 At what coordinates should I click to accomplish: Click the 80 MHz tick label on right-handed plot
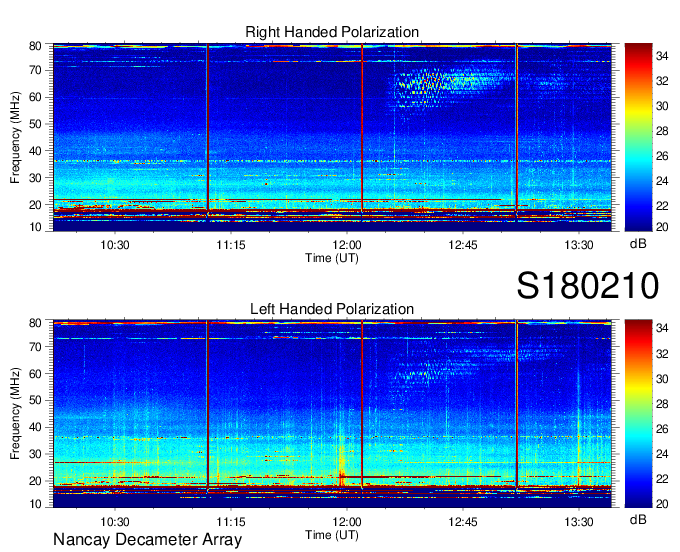coord(35,46)
